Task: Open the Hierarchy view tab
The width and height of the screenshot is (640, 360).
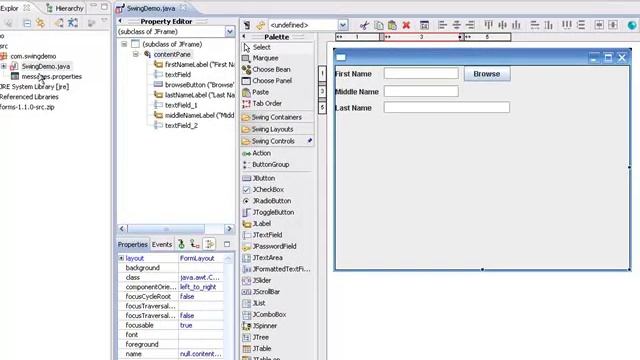Action: point(64,8)
